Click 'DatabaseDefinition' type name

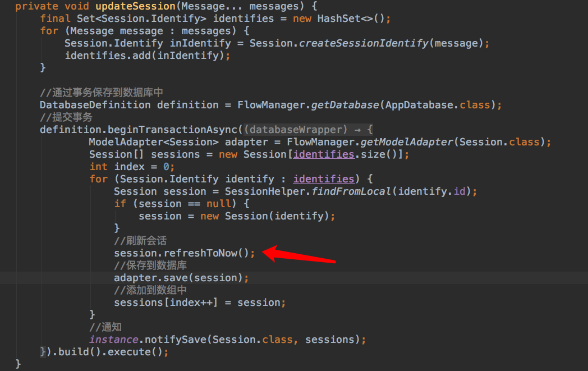click(x=95, y=105)
